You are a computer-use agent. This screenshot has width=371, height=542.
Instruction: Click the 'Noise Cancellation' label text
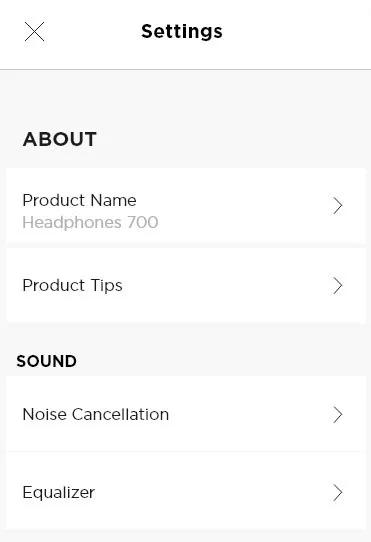[x=96, y=414]
